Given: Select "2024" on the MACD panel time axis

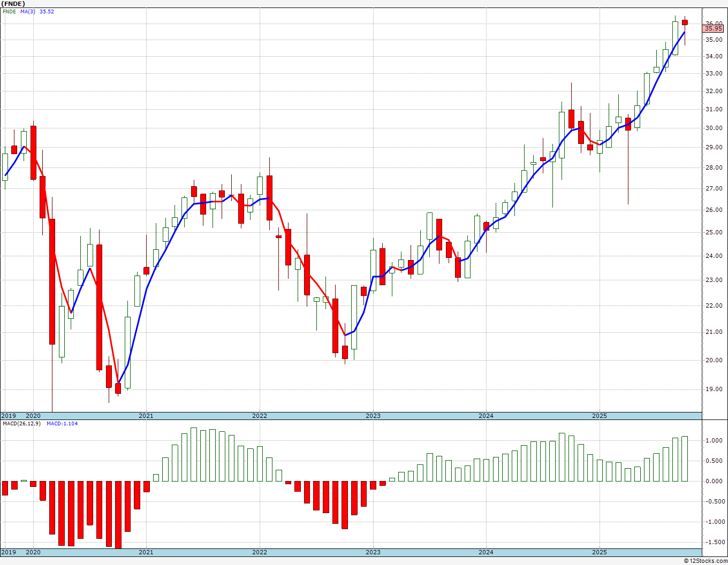Looking at the screenshot, I should pos(486,552).
